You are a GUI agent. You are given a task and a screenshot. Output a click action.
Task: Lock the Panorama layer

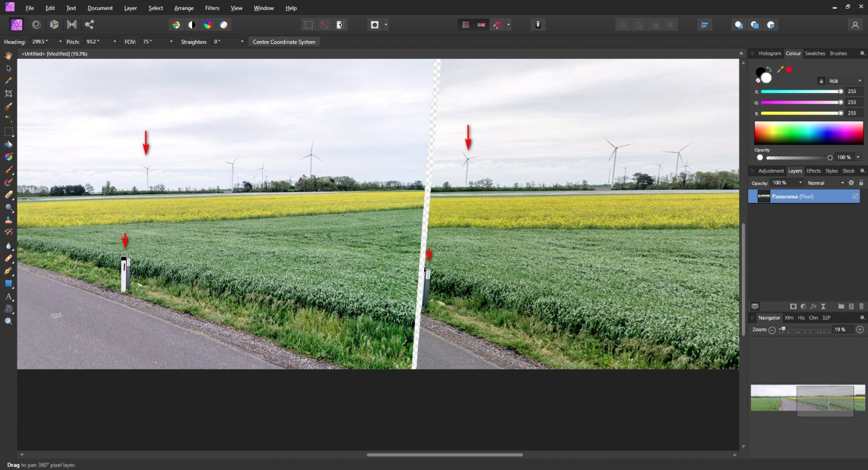coord(861,183)
